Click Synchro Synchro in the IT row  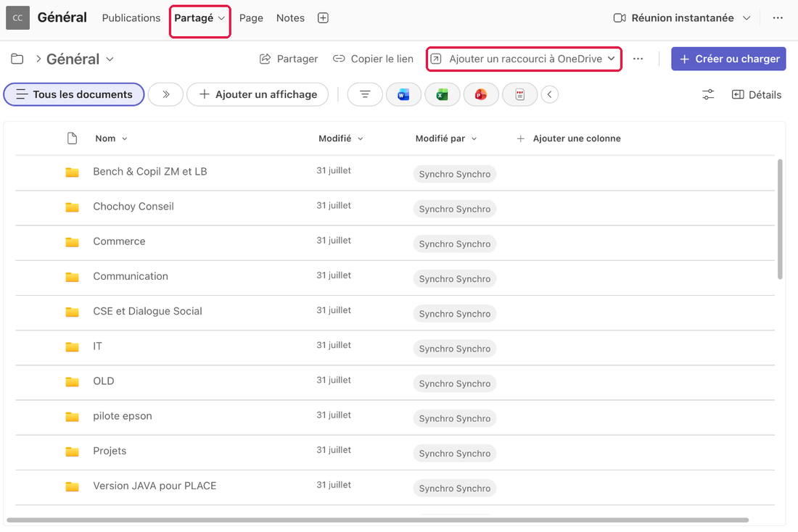(x=454, y=349)
